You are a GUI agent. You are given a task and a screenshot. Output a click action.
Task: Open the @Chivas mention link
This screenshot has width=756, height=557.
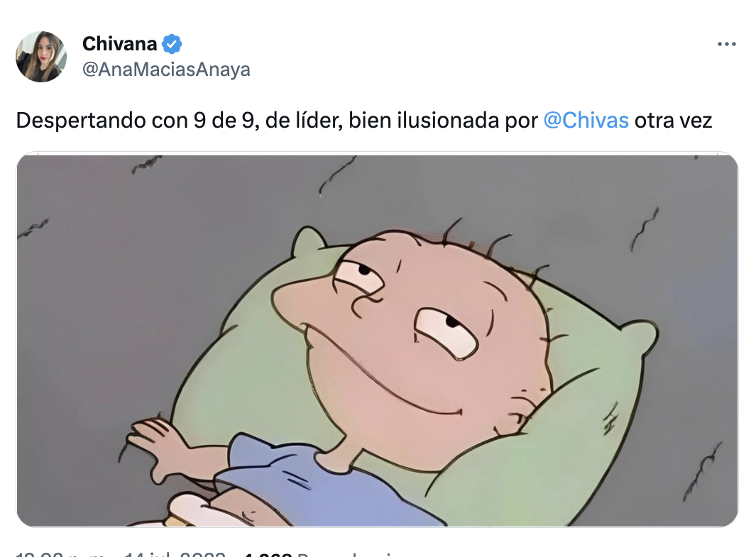pyautogui.click(x=586, y=121)
